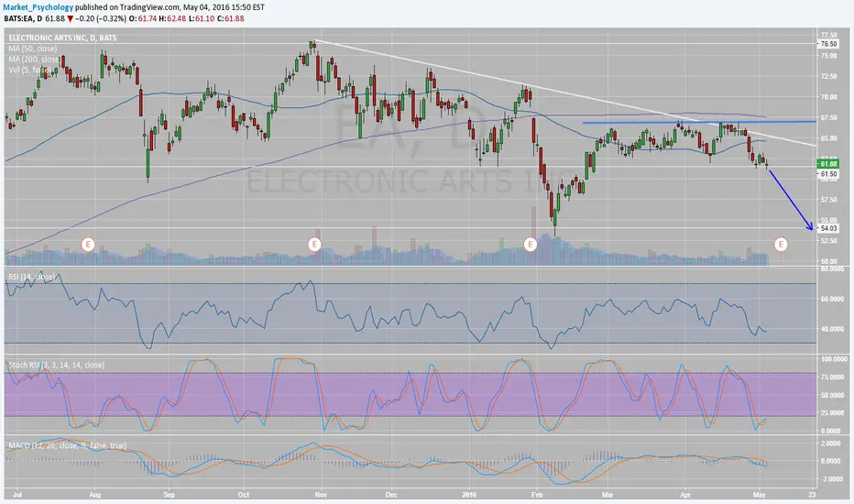Click the Feb label on the time axis

coord(536,495)
